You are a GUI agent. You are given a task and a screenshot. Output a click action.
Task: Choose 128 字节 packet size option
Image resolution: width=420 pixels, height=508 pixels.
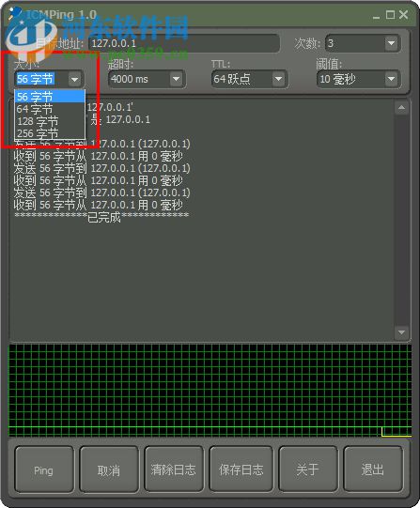(x=50, y=121)
